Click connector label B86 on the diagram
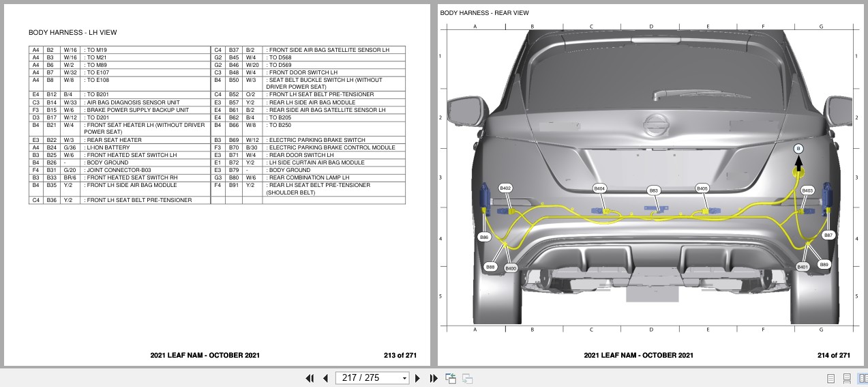The image size is (868, 387). point(484,237)
